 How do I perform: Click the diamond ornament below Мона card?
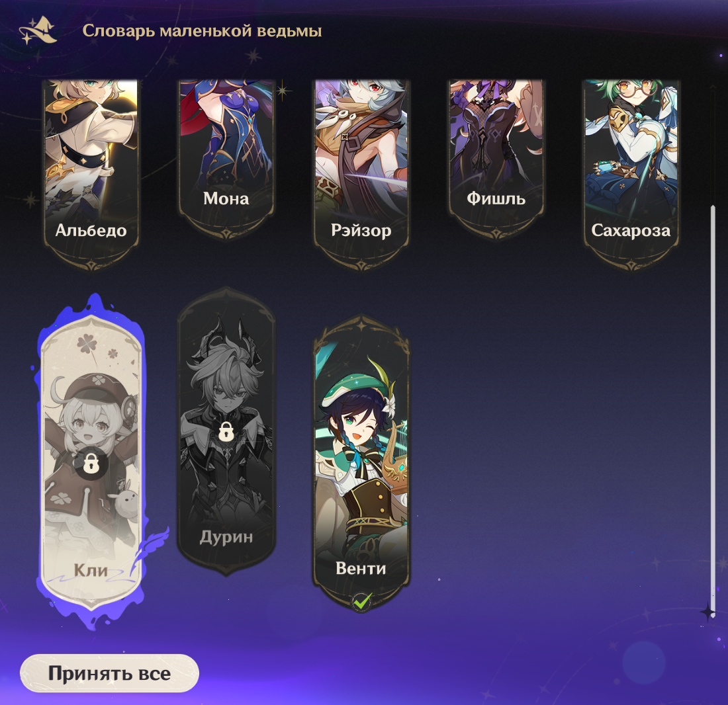(x=226, y=233)
